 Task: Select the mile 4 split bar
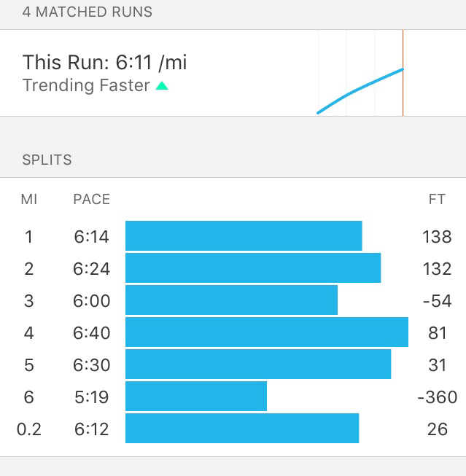point(266,332)
